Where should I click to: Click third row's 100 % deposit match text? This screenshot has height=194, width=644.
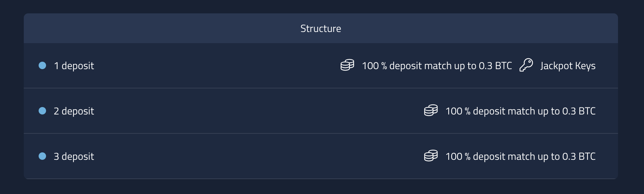pyautogui.click(x=520, y=156)
